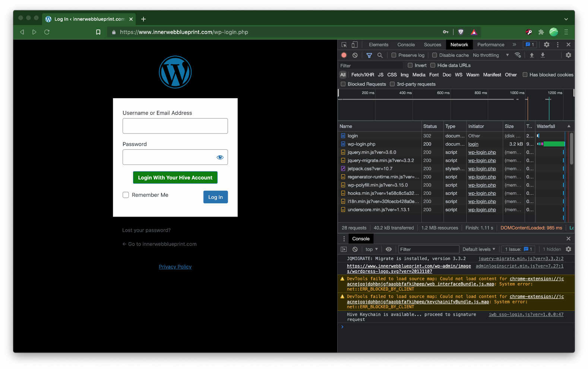Open a new browser tab
This screenshot has width=588, height=369.
click(143, 19)
